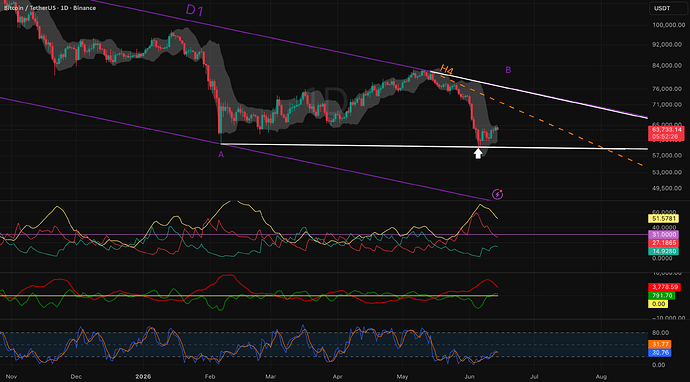The width and height of the screenshot is (690, 382).
Task: Click the 92,000.00 price axis label
Action: (x=668, y=44)
